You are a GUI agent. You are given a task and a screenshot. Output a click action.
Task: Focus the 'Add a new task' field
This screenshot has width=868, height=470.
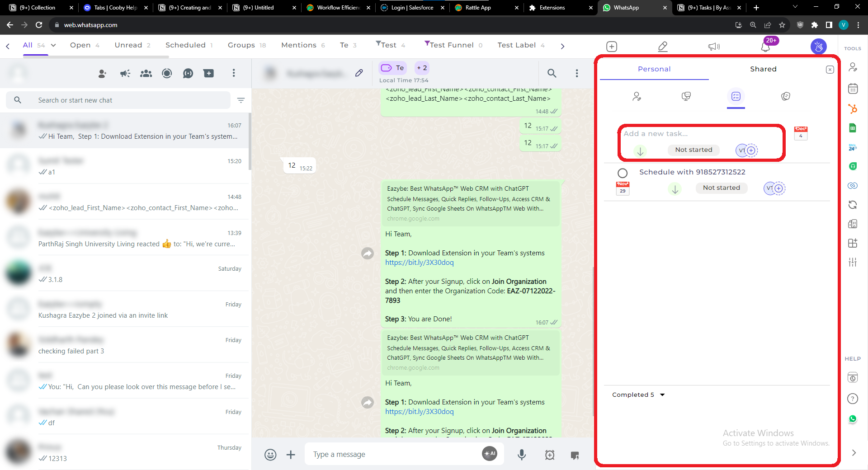(701, 134)
